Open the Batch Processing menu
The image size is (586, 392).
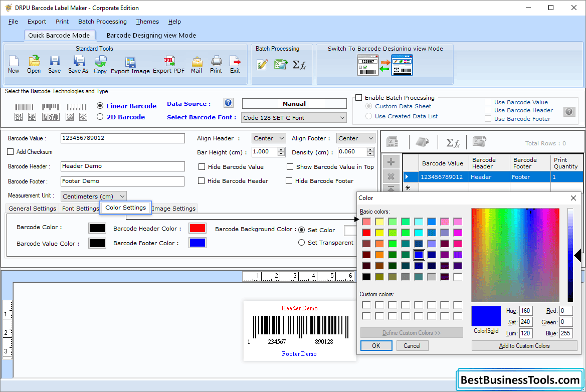tap(102, 22)
